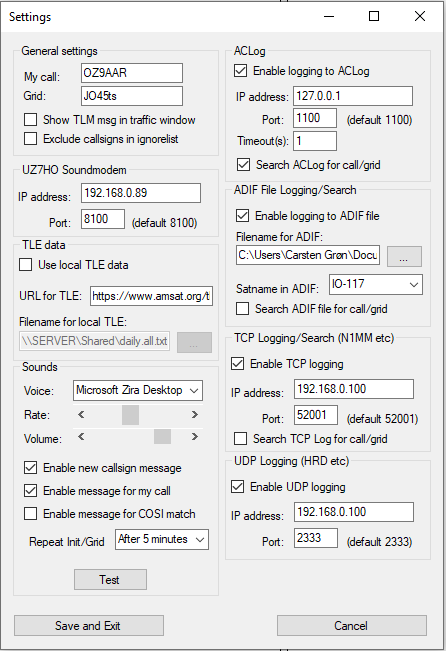
Task: Click the Volume slider left arrow
Action: click(x=81, y=437)
